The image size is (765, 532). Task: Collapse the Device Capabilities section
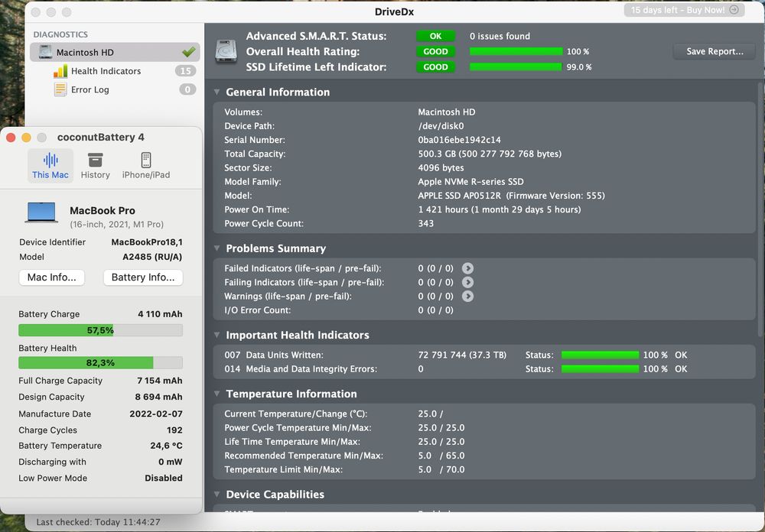pyautogui.click(x=216, y=494)
